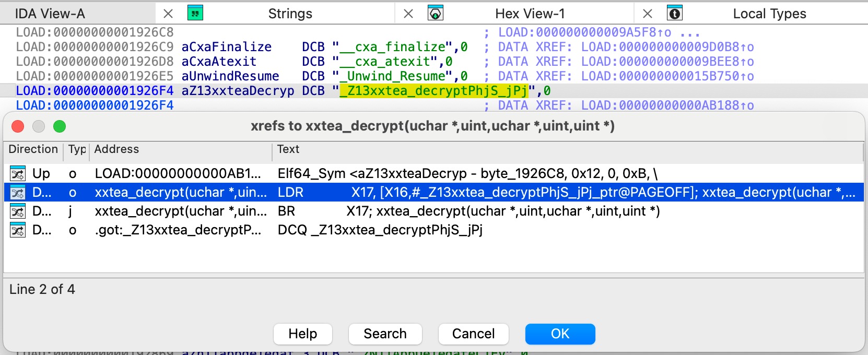This screenshot has width=868, height=355.
Task: Open the Local Types tab
Action: click(769, 14)
